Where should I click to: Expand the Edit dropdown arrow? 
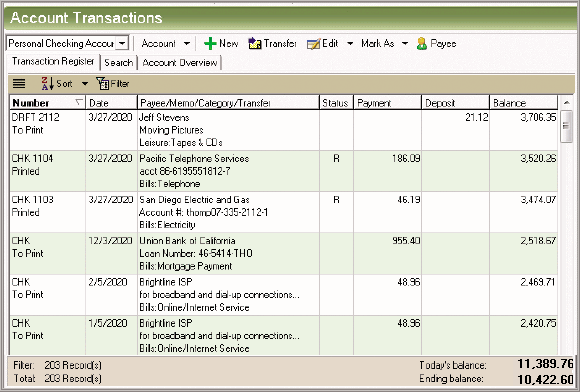350,44
